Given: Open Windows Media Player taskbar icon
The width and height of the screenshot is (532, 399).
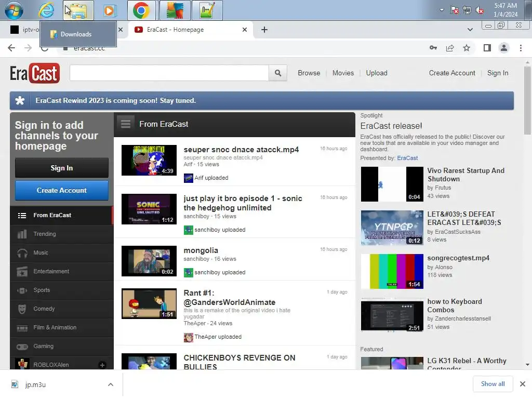Looking at the screenshot, I should [x=110, y=10].
